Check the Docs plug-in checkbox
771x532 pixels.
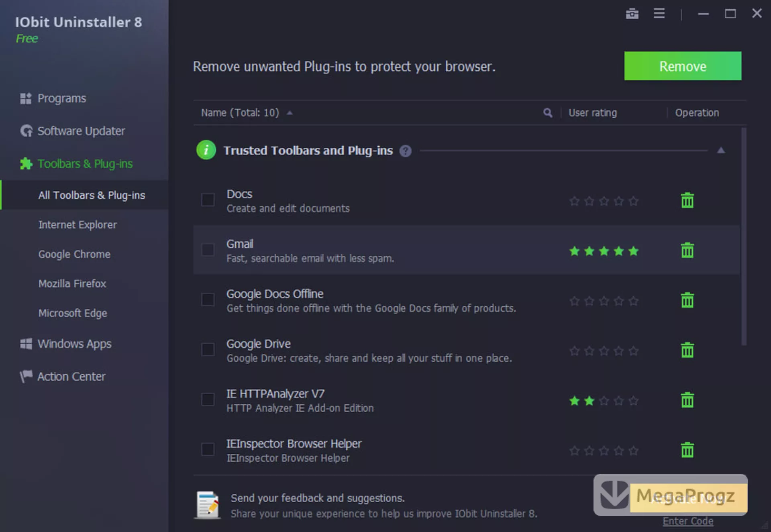click(208, 200)
